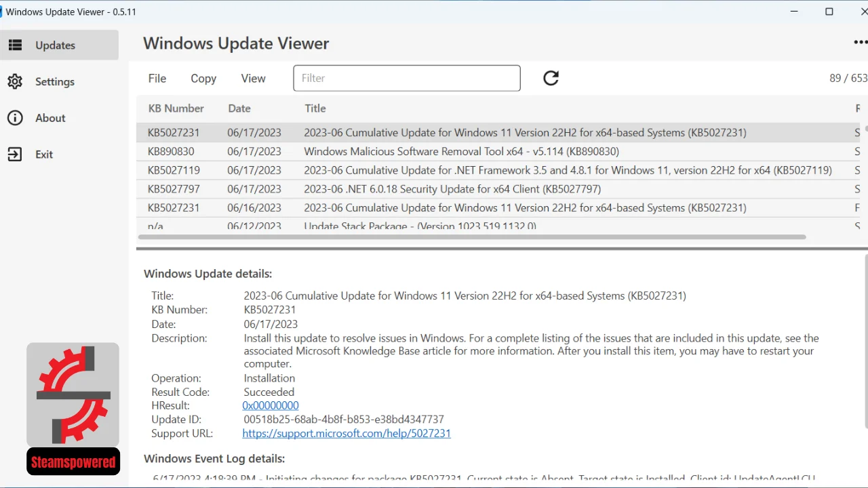Select the KB5027797 .NET 6.0.18 Security row
The image size is (868, 488).
(x=499, y=189)
